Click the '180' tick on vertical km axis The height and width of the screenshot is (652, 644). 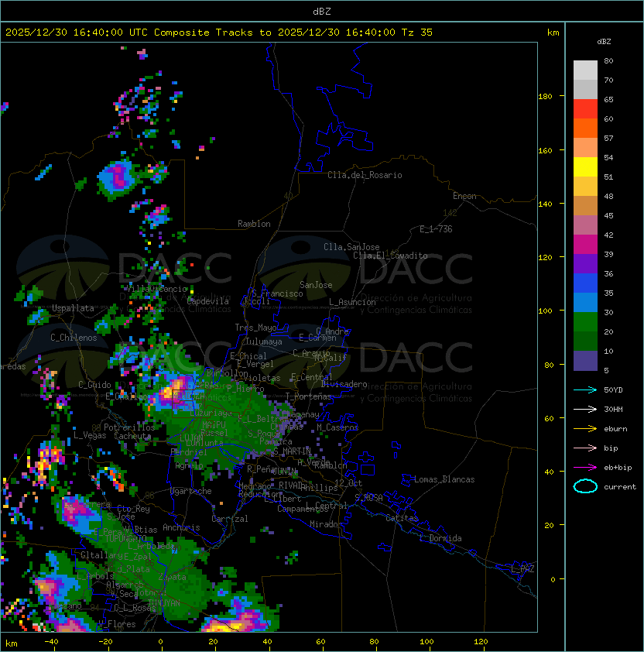pyautogui.click(x=545, y=97)
